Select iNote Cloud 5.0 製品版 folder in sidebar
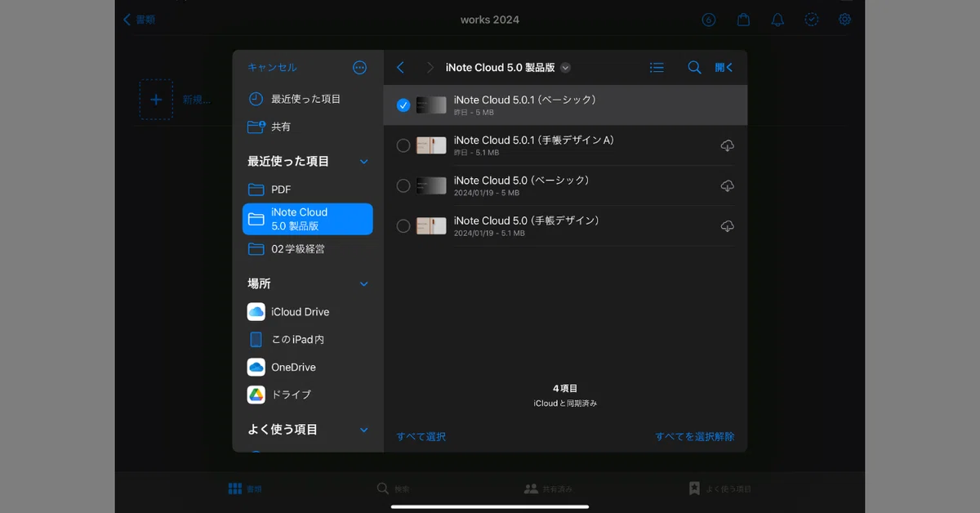Viewport: 980px width, 513px height. (308, 219)
